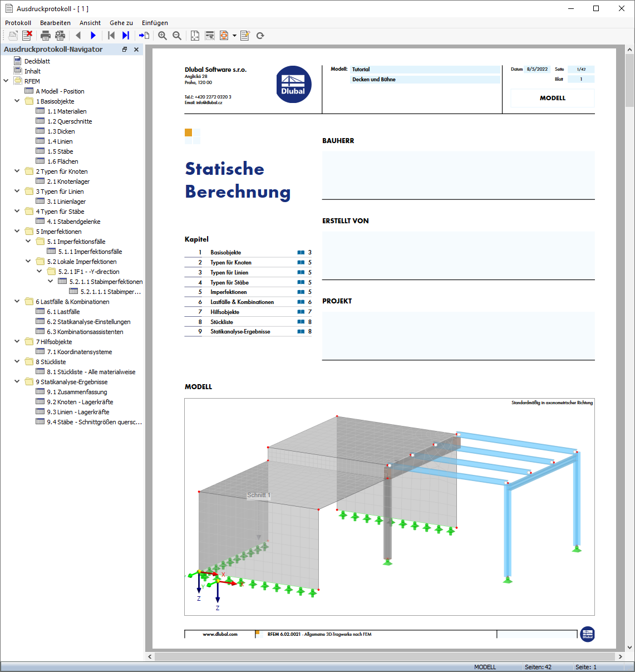
Task: Click chapter link Imperfektionen on cover page
Action: (x=228, y=292)
